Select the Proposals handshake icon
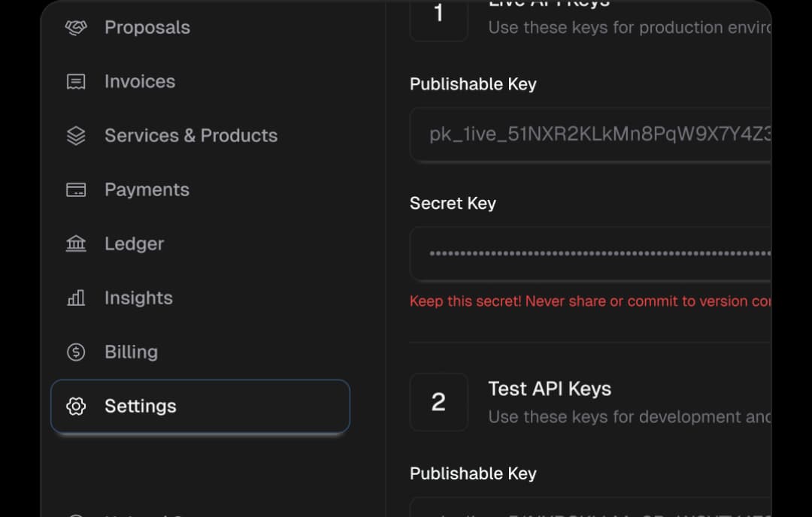 coord(76,27)
